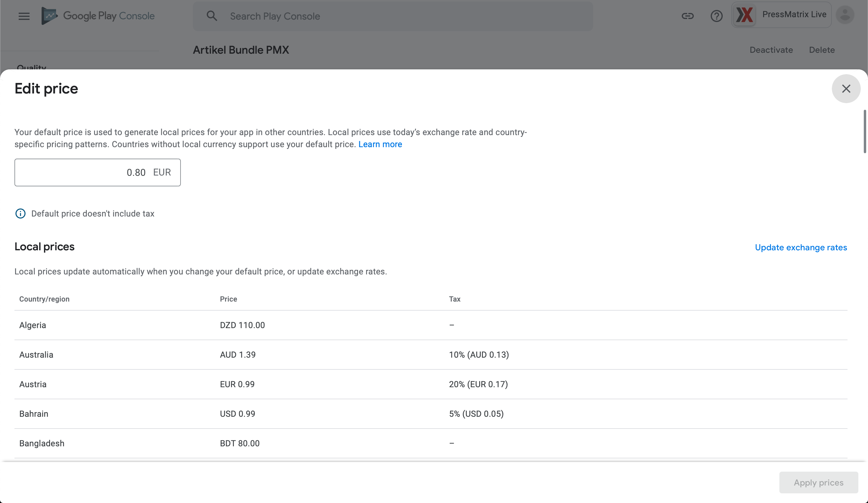Click the DZD 110.00 price cell
Image resolution: width=868 pixels, height=503 pixels.
tap(242, 325)
